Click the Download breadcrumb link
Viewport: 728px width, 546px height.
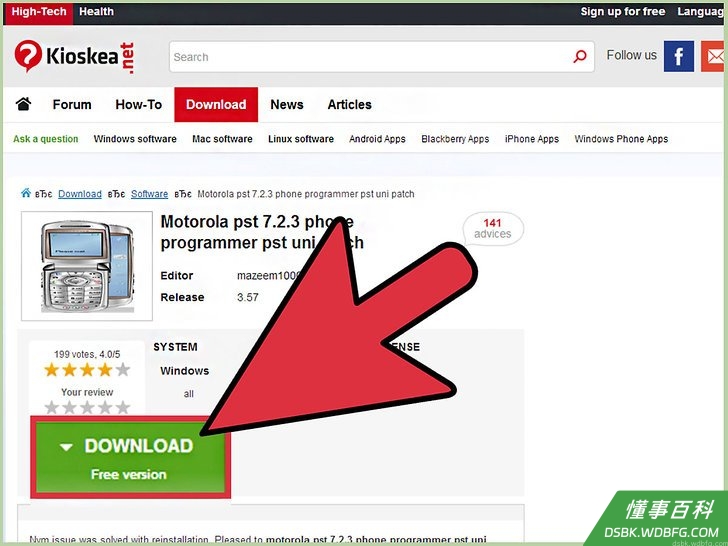(x=80, y=194)
